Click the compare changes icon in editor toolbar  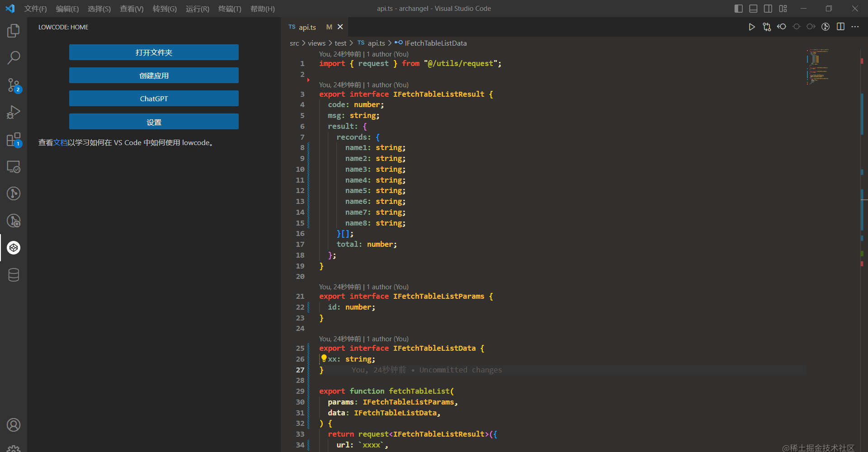tap(767, 27)
